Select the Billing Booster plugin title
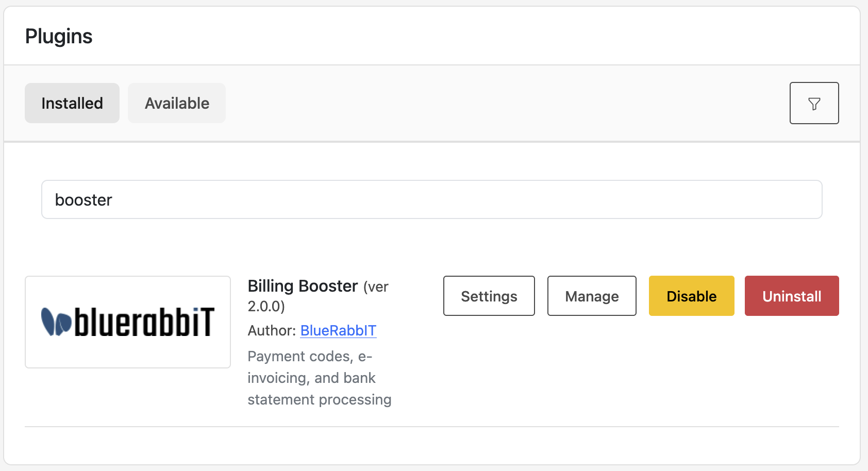868x471 pixels. pyautogui.click(x=303, y=286)
